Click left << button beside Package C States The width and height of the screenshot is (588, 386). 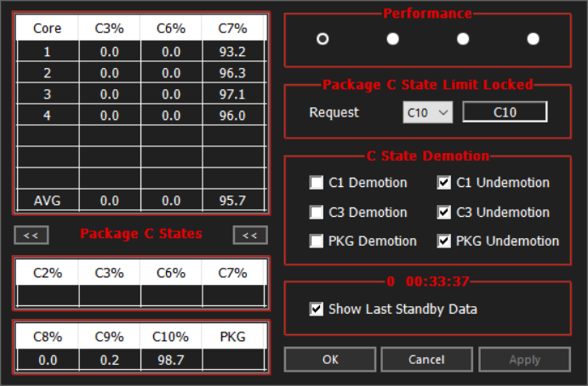coord(31,235)
